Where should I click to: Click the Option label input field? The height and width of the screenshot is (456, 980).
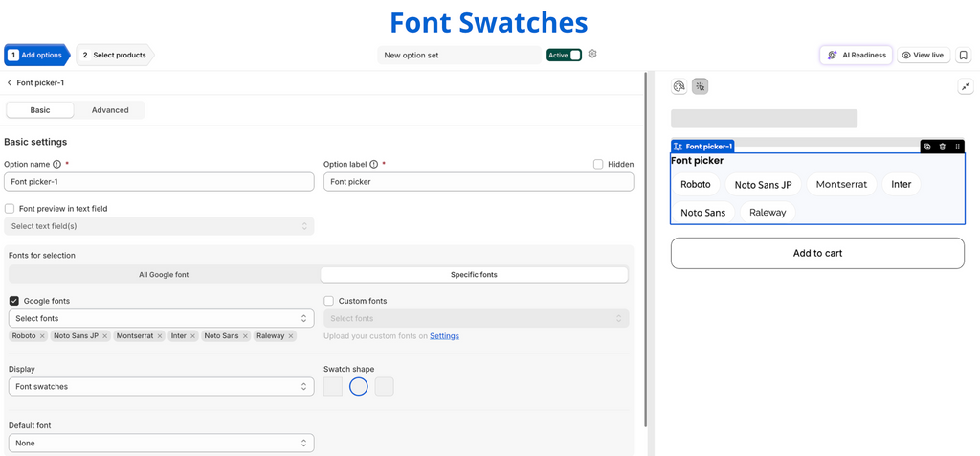coord(479,182)
